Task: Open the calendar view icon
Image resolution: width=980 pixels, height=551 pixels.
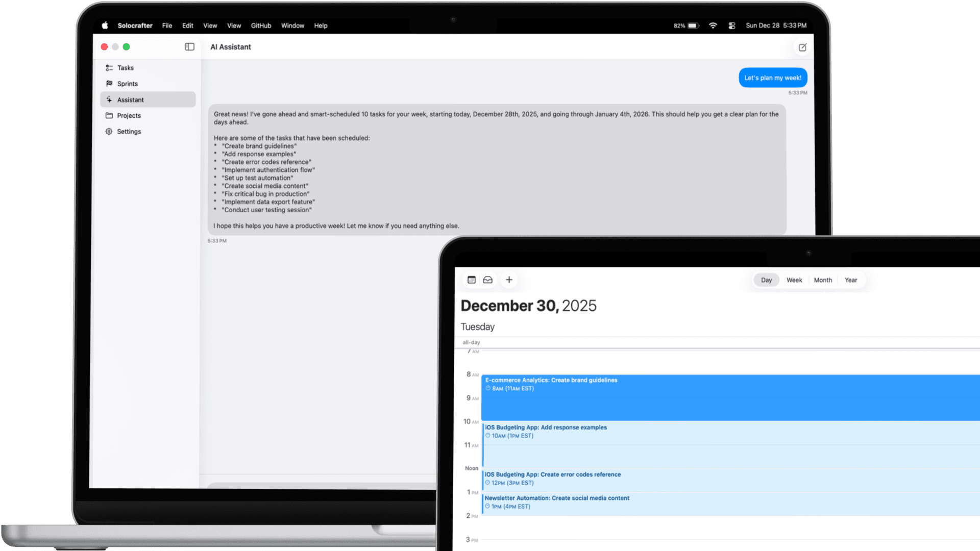Action: pyautogui.click(x=471, y=280)
